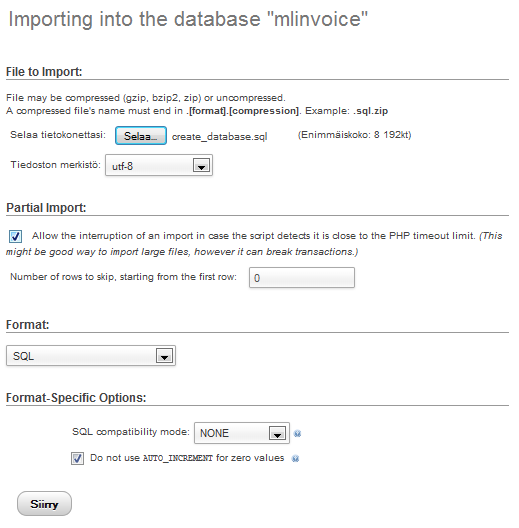Click the create_database.sql file name
Image resolution: width=519 pixels, height=528 pixels.
tap(220, 136)
